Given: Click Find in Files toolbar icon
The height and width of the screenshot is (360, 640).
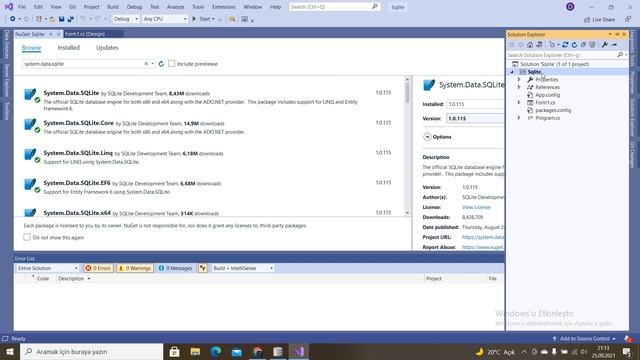Looking at the screenshot, I should (x=232, y=19).
